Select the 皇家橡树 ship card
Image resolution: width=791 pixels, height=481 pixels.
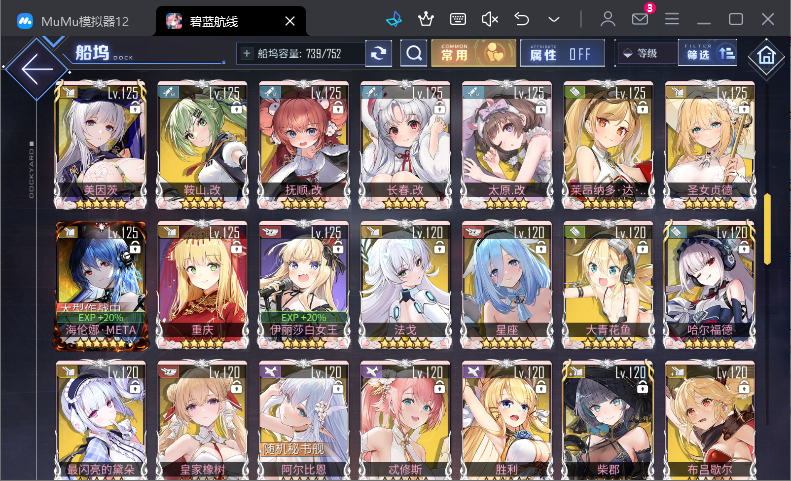tap(202, 420)
